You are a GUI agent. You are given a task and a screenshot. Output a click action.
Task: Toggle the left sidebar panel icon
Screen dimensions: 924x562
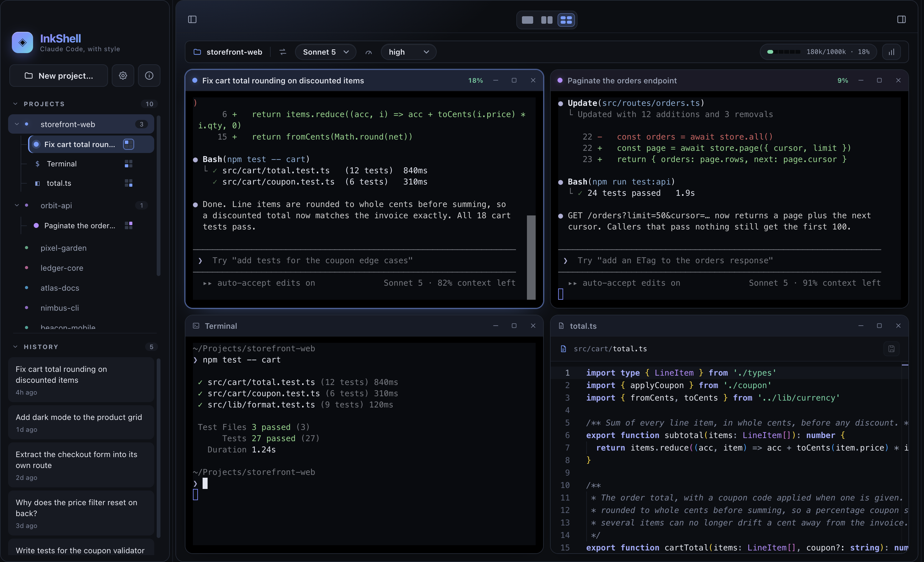pyautogui.click(x=192, y=19)
